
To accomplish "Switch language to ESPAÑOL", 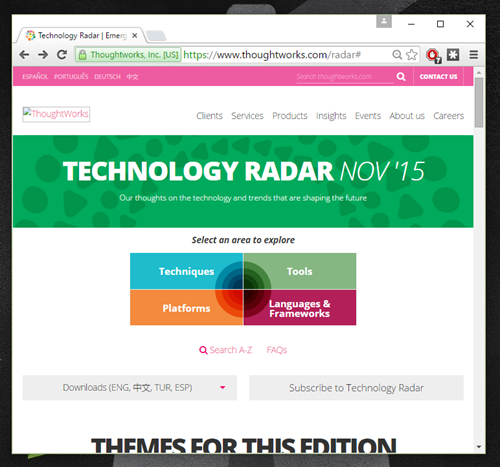I will click(x=35, y=77).
